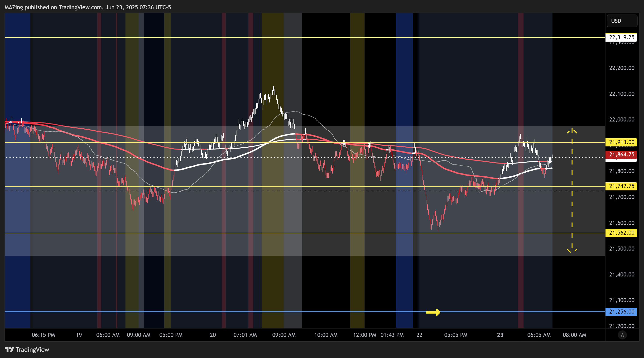Click the MAZing published on TradingView.com header text

(88, 7)
